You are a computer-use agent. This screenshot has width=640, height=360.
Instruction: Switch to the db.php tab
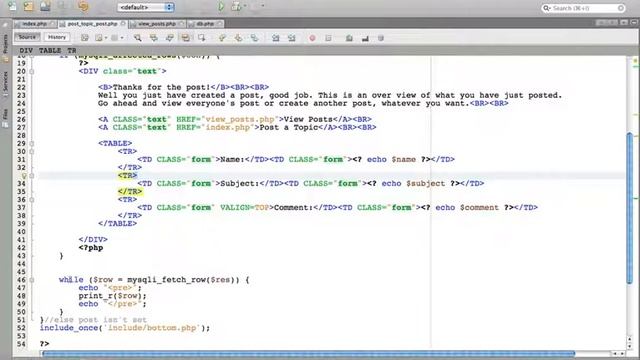pos(205,24)
